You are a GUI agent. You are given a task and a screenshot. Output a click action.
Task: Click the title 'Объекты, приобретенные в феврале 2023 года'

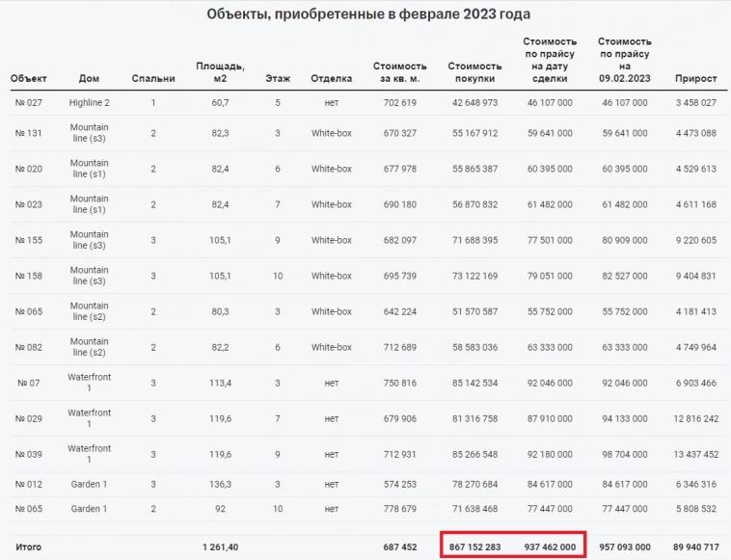click(368, 14)
